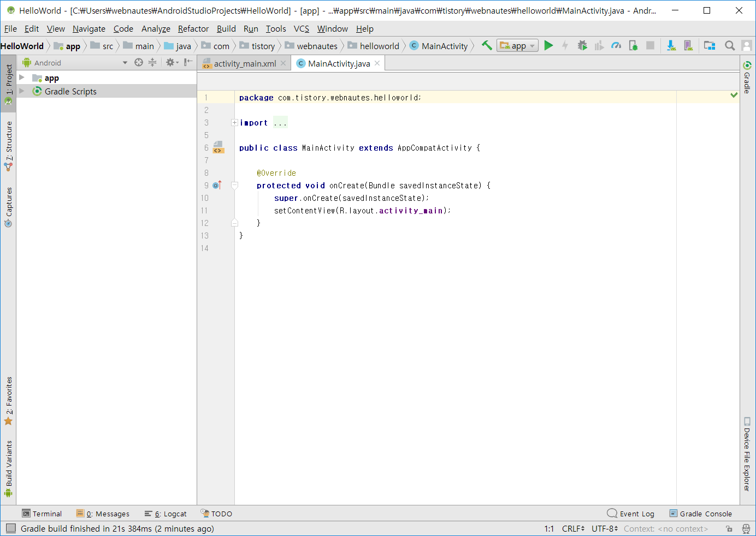The image size is (756, 536).
Task: Toggle the tool window bars icon in status bar
Action: tap(11, 528)
